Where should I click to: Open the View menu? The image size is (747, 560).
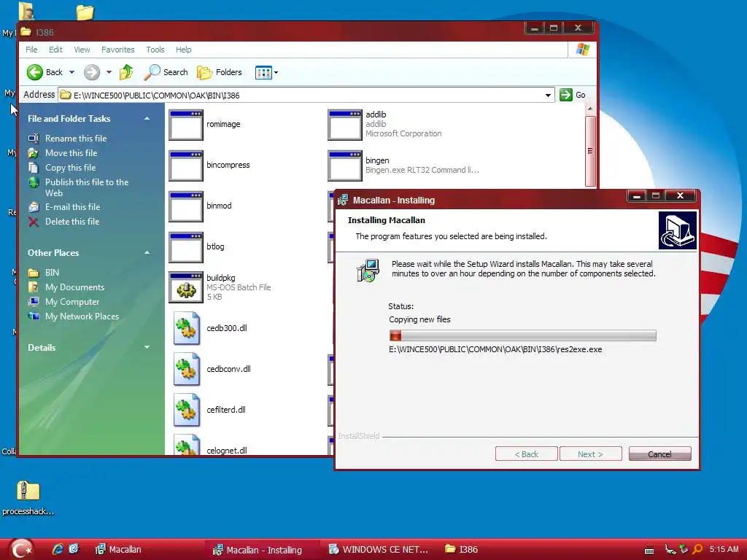pos(82,50)
